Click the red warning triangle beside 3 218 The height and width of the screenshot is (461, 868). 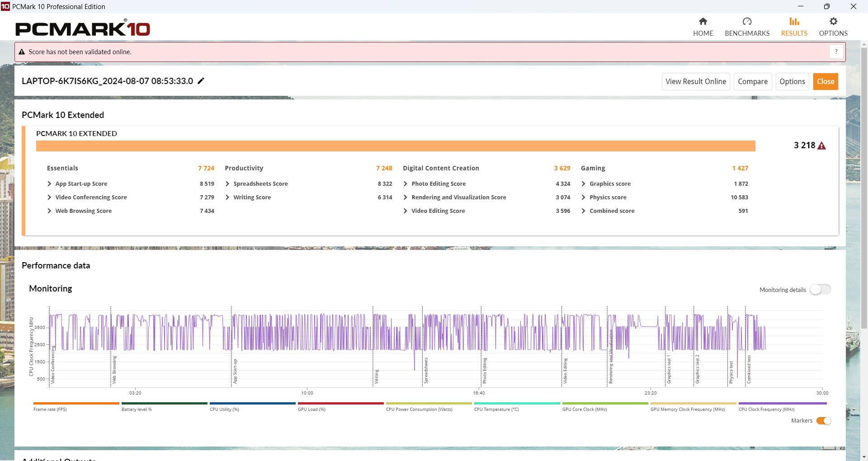(x=822, y=146)
